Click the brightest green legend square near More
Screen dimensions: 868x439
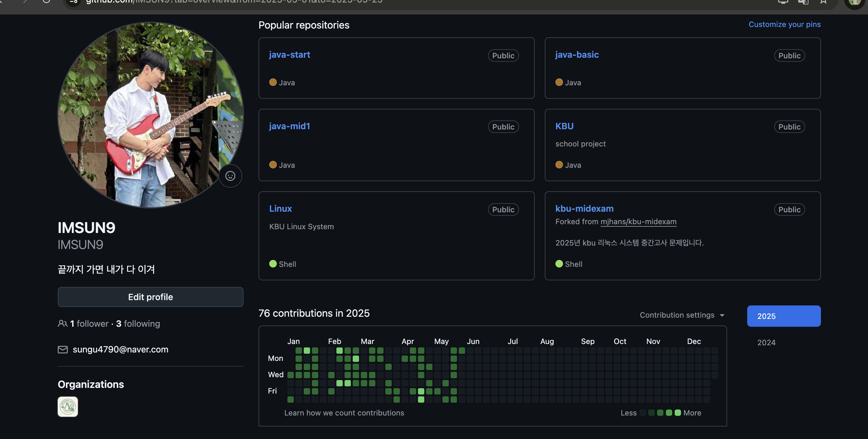click(x=678, y=413)
